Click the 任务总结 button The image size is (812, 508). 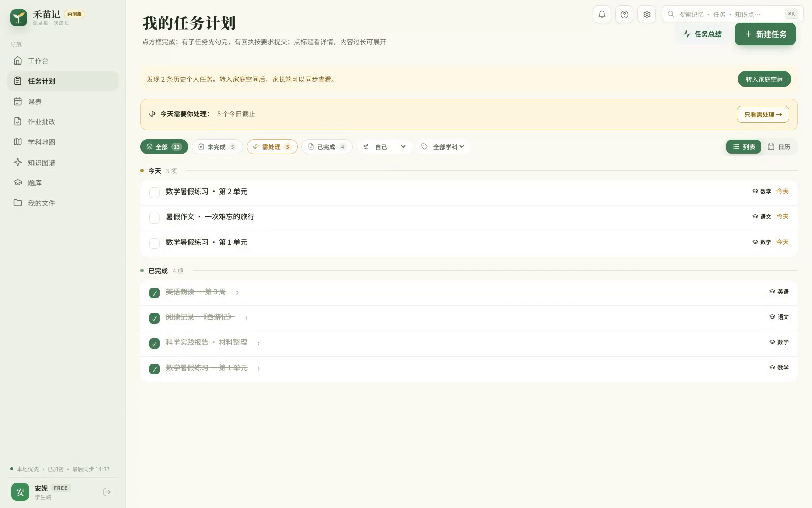702,34
